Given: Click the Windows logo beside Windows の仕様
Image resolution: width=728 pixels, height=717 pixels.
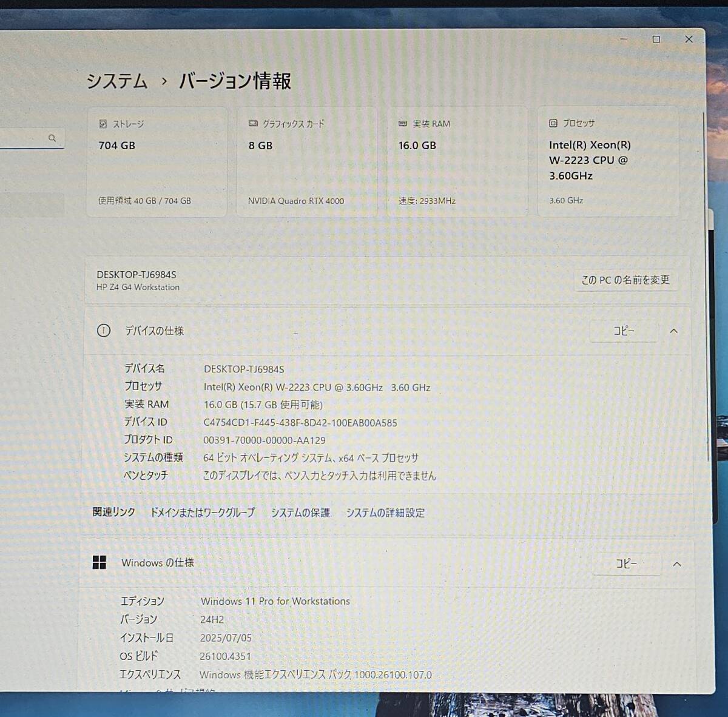Looking at the screenshot, I should [x=99, y=562].
